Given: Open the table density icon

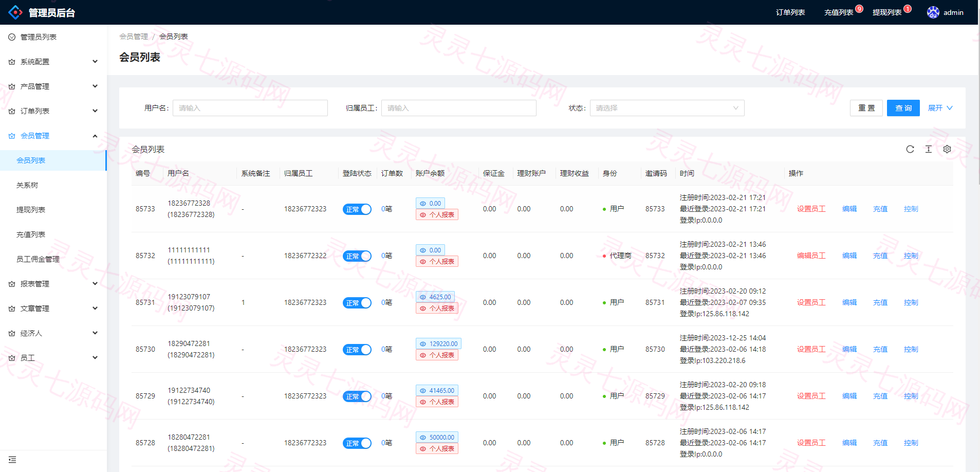Looking at the screenshot, I should click(x=929, y=149).
